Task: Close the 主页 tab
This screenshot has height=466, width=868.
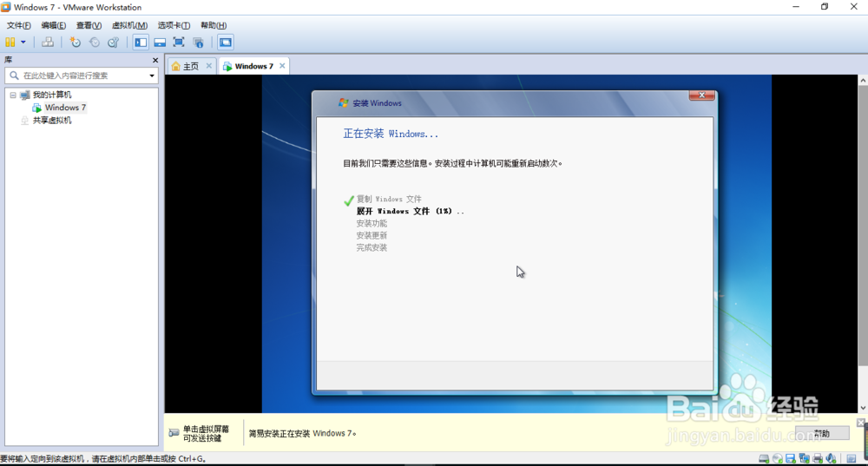Action: [x=208, y=66]
